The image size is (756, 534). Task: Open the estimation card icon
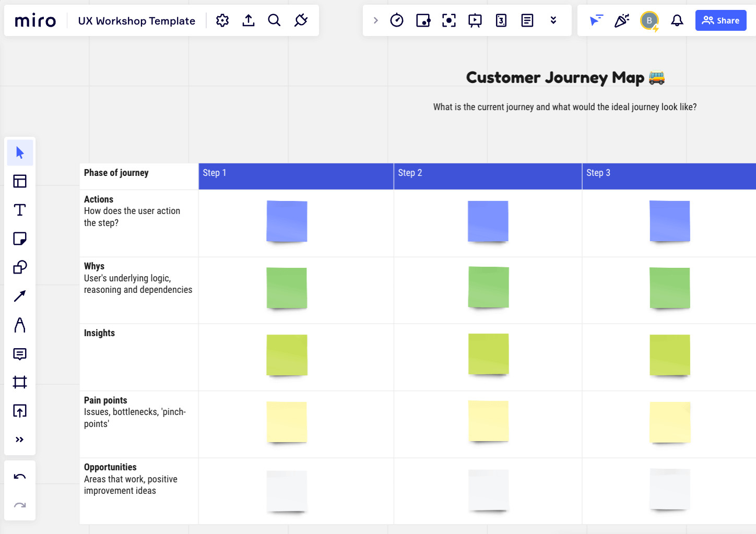(x=501, y=20)
